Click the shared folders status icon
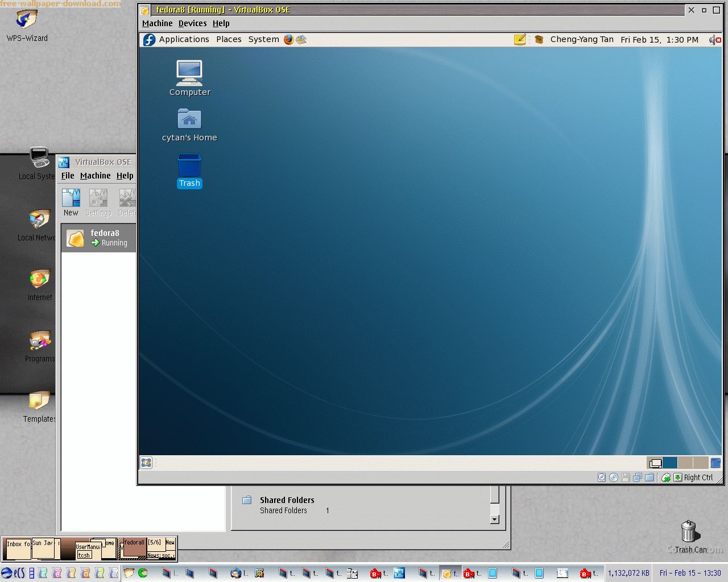Image resolution: width=728 pixels, height=582 pixels. pyautogui.click(x=650, y=477)
